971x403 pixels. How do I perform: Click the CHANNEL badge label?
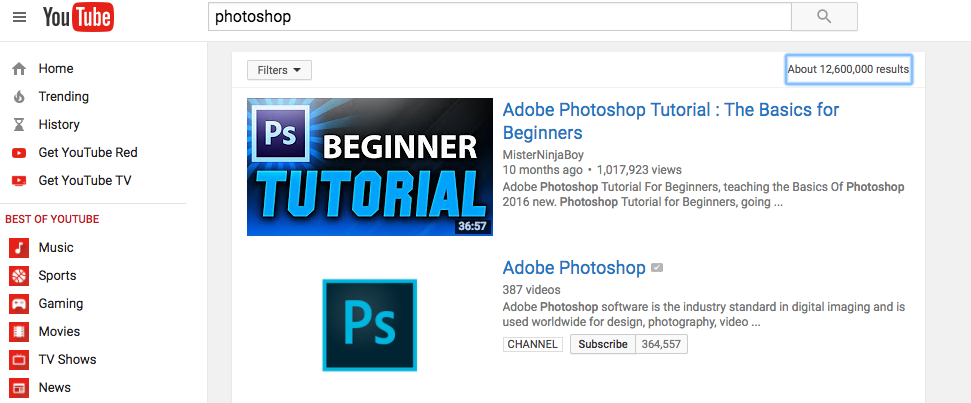click(533, 344)
